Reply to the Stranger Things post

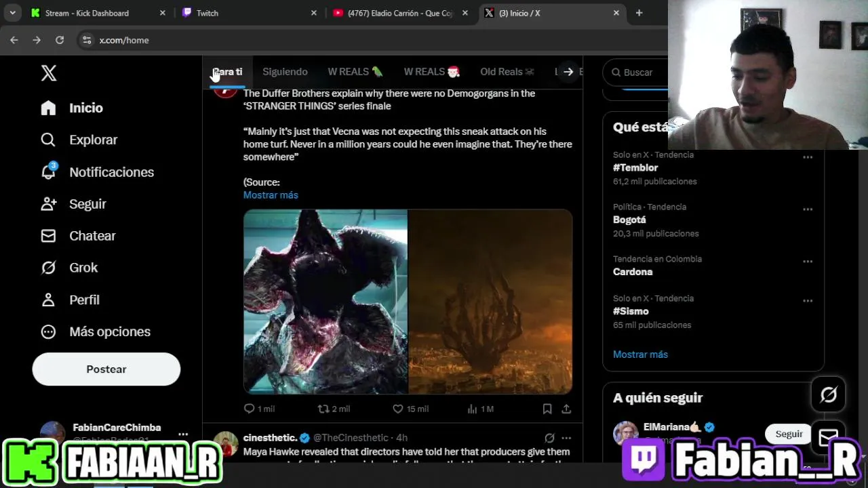259,409
